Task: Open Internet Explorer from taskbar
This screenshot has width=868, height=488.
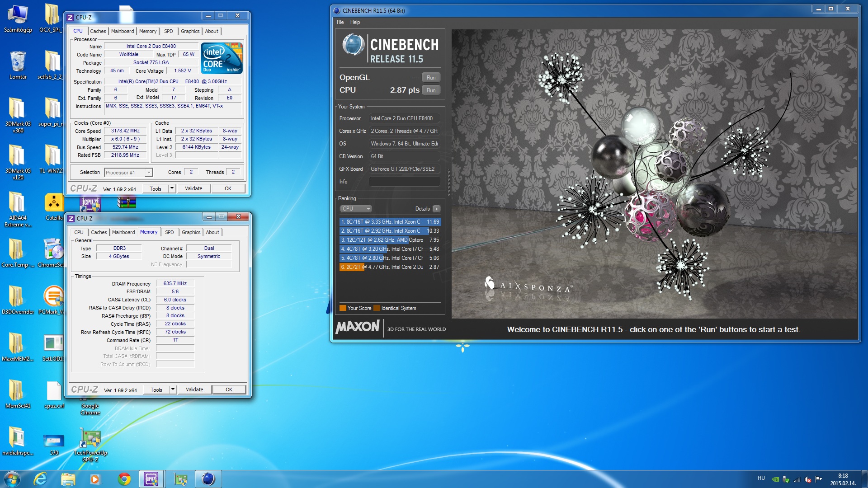Action: (40, 479)
